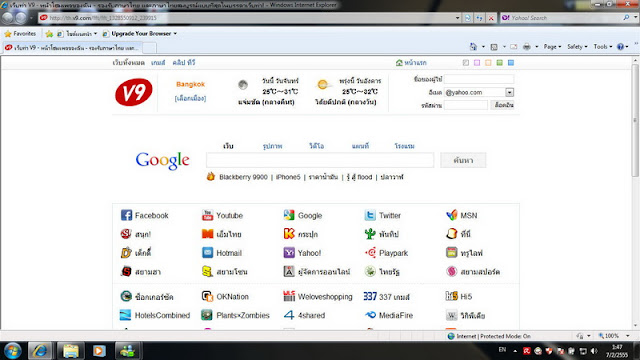Click the Bangkok city link

click(x=190, y=84)
